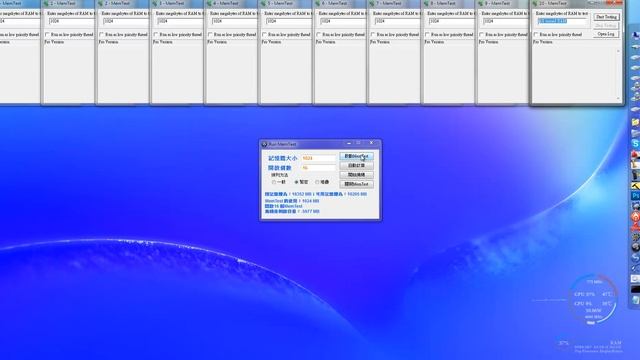This screenshot has width=640, height=360.
Task: Click the log scrollbar up arrow in 10 - MemTest
Action: coord(618,51)
